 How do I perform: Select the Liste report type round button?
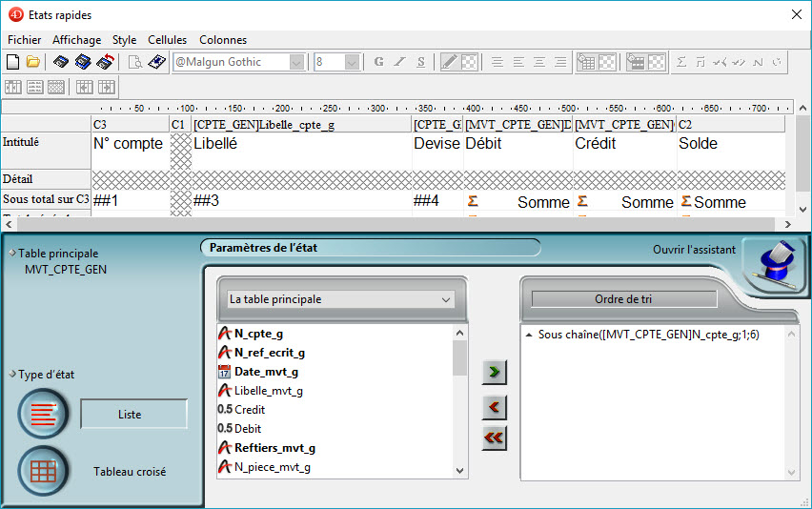click(43, 414)
